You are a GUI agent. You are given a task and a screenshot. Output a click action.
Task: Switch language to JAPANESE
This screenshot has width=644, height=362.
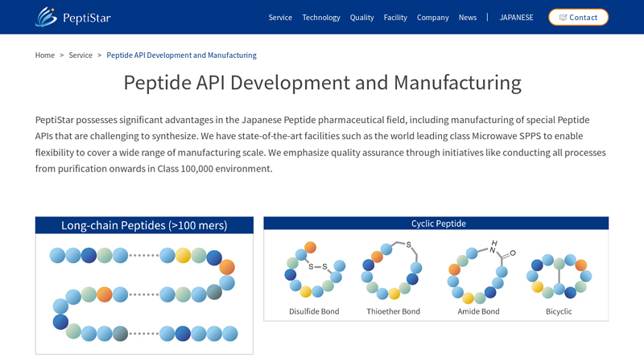(x=516, y=18)
